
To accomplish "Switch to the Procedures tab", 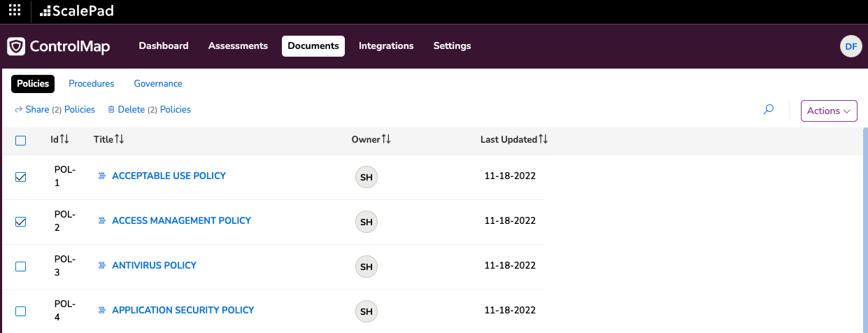I will pyautogui.click(x=92, y=84).
